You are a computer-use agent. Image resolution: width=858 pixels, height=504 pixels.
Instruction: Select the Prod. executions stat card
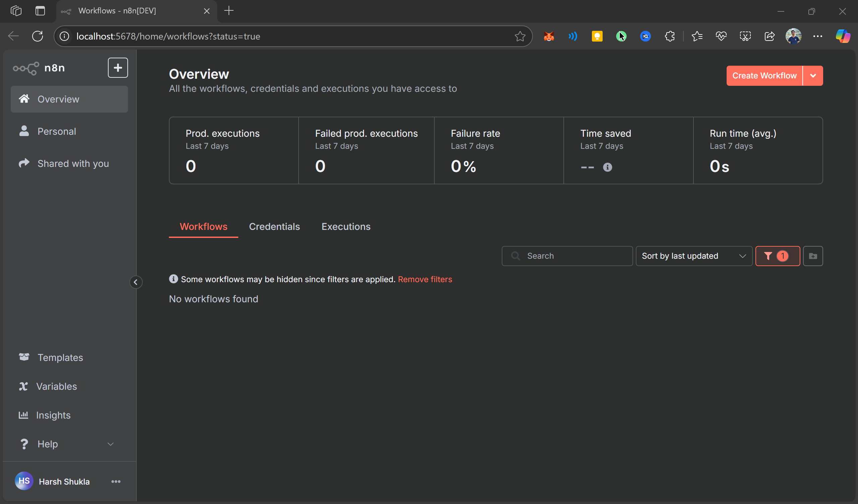(x=234, y=150)
